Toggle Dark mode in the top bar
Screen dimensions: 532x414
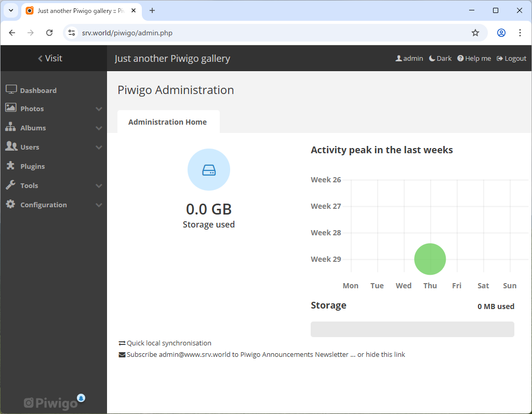pos(440,58)
